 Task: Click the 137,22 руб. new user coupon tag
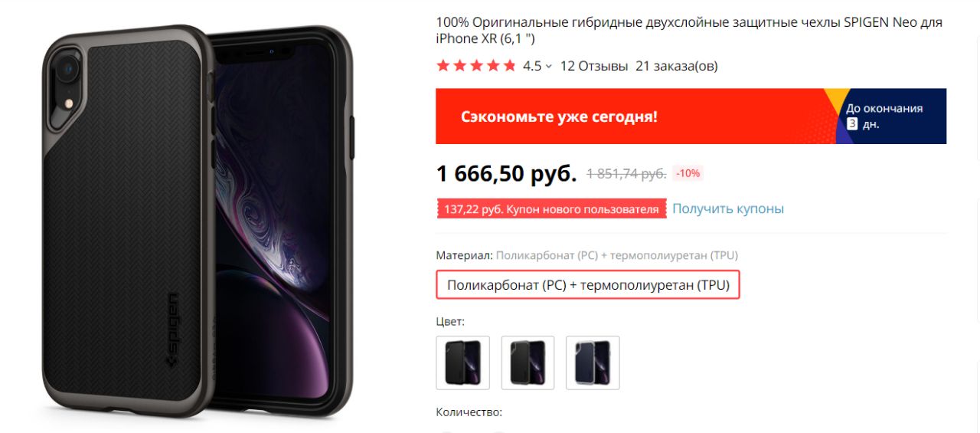point(551,209)
